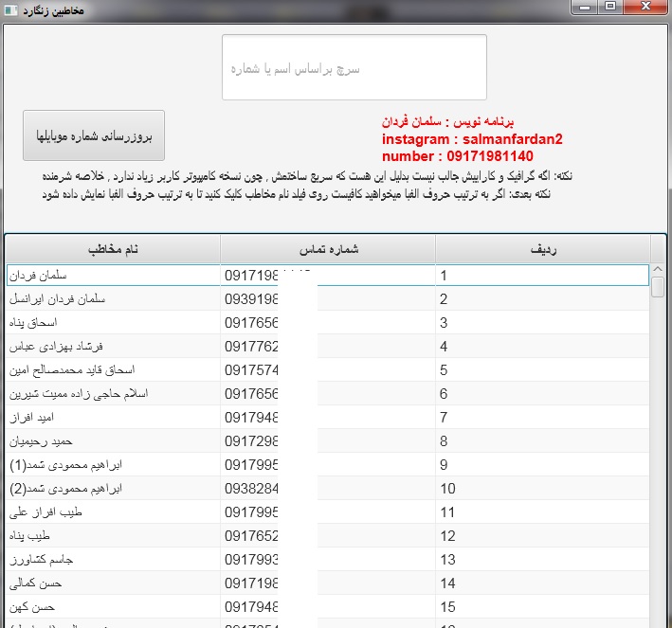Click the number : 09171981140 text
Viewport: 672px width, 628px height.
coord(457,156)
